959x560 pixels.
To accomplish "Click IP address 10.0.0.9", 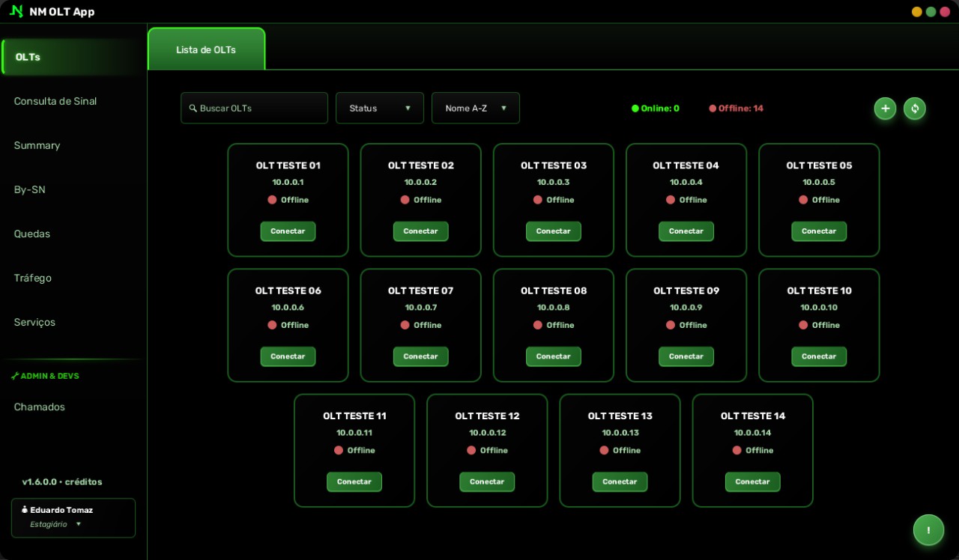I will click(x=686, y=307).
